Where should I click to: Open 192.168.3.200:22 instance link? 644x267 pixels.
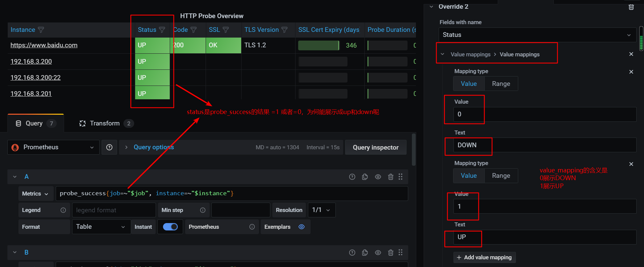(x=36, y=78)
